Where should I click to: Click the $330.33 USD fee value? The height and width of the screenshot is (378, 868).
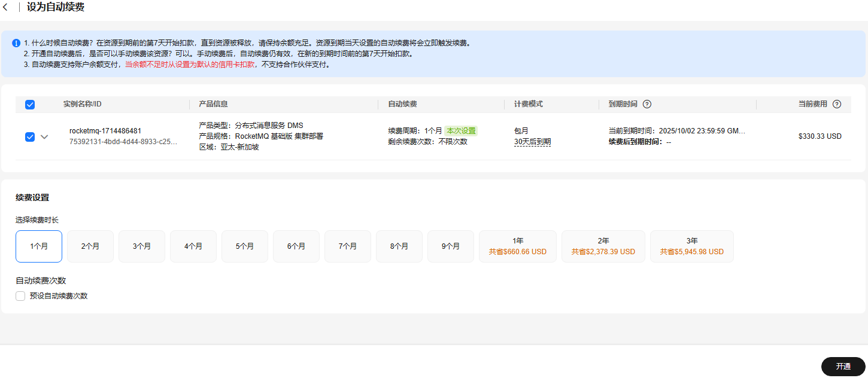pyautogui.click(x=820, y=136)
